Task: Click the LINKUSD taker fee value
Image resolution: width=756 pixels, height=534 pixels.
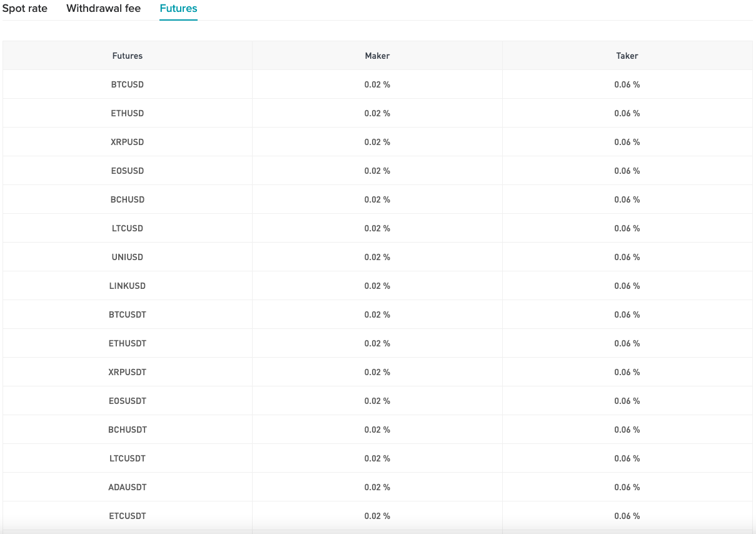Action: [x=627, y=286]
